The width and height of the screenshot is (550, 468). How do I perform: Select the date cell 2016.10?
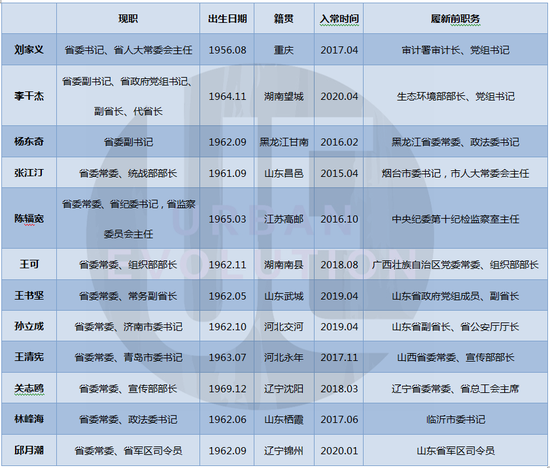pos(339,219)
